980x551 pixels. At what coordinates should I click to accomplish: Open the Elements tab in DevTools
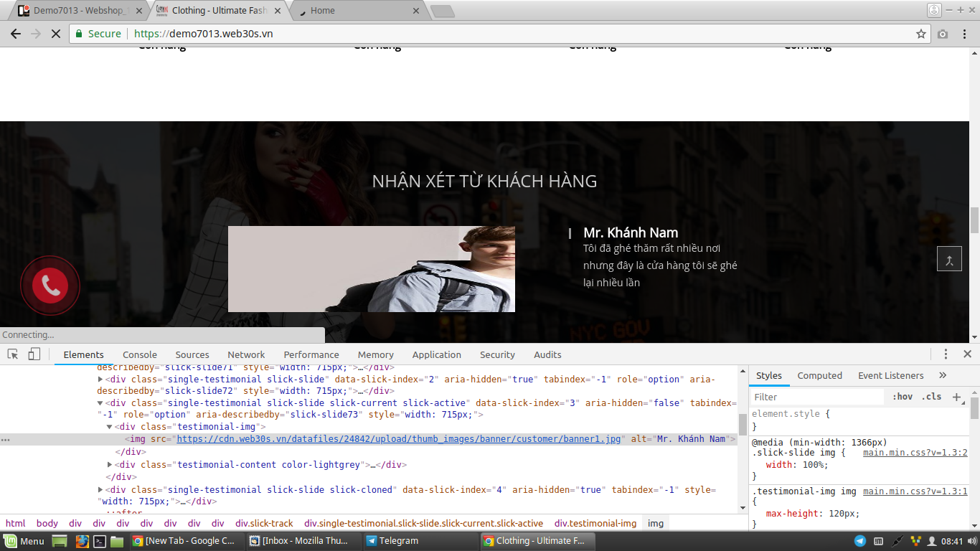click(x=83, y=354)
